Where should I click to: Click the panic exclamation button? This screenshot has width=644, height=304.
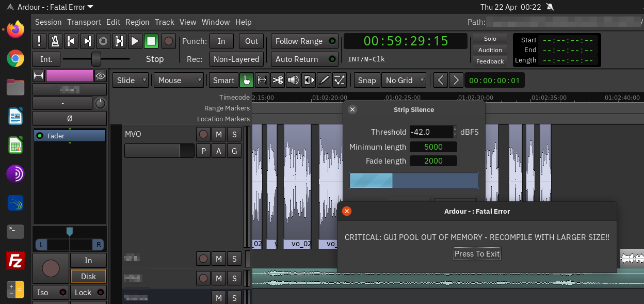click(x=39, y=41)
